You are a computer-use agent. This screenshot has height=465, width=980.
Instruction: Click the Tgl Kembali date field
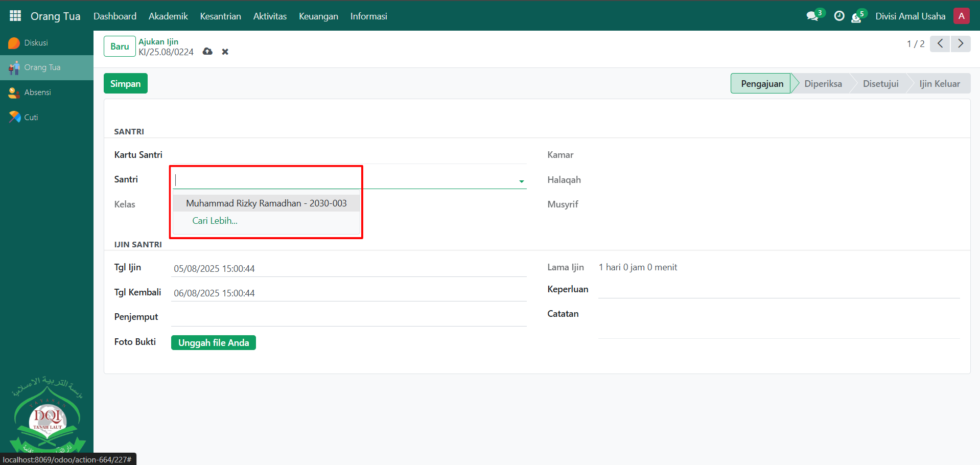tap(347, 293)
